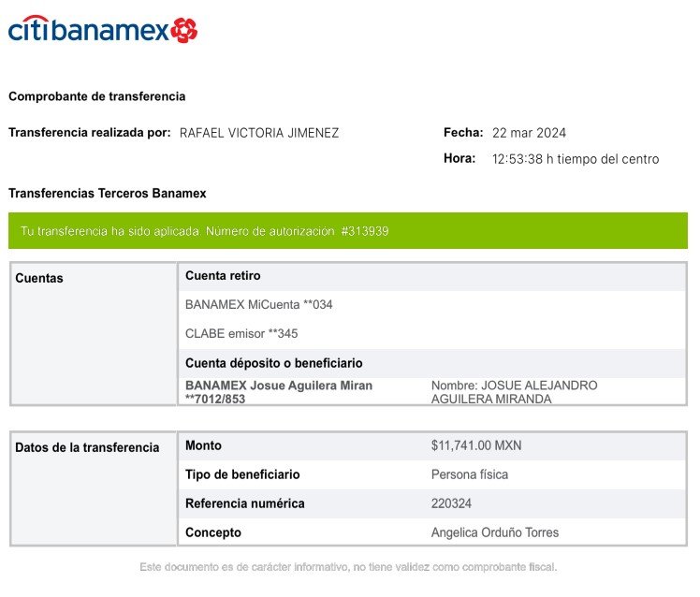Click beneficiary account **7012/853
This screenshot has width=700, height=597.
pos(215,399)
